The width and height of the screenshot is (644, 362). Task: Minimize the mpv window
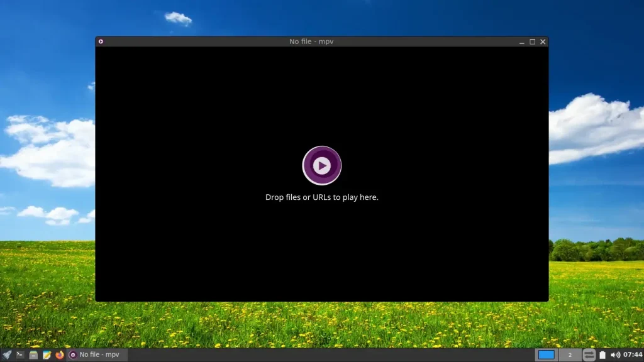521,42
